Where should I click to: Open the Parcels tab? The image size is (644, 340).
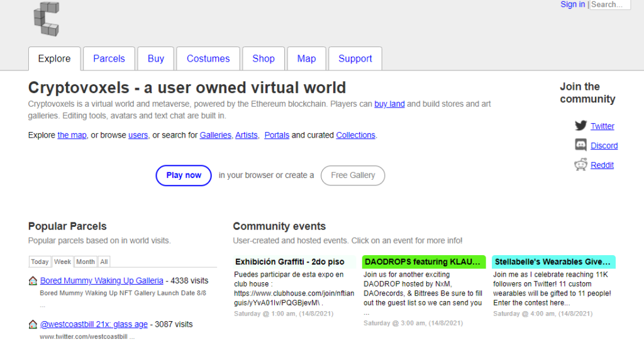[x=109, y=58]
